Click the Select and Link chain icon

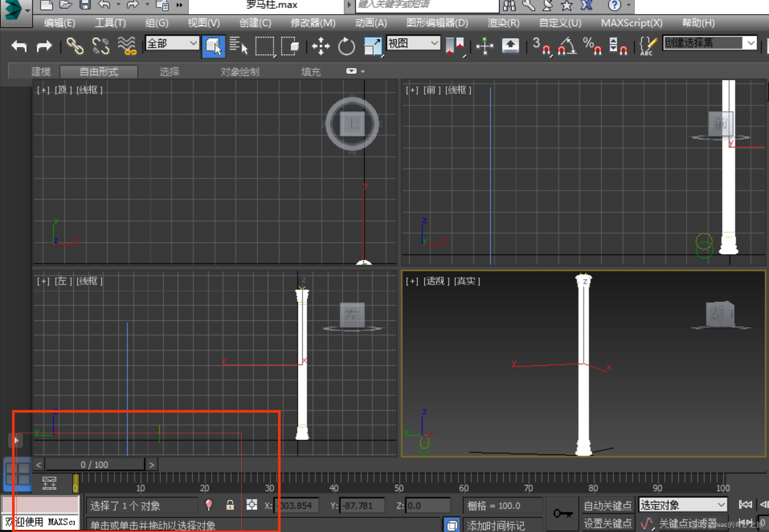coord(75,46)
